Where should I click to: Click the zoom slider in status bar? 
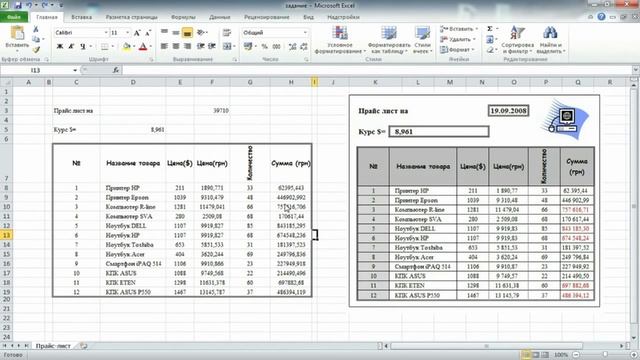click(x=605, y=355)
